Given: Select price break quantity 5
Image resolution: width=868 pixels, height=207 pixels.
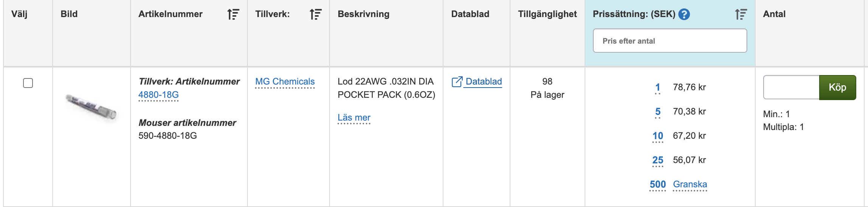Looking at the screenshot, I should [x=658, y=111].
